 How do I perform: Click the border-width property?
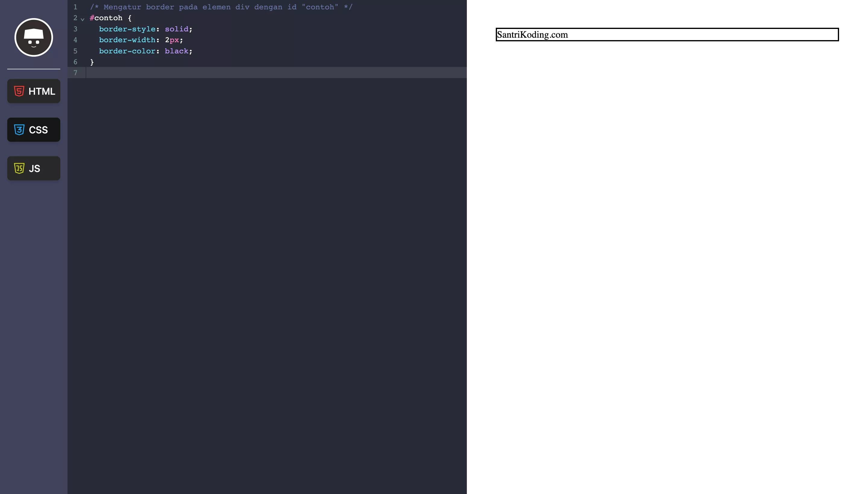click(x=127, y=40)
